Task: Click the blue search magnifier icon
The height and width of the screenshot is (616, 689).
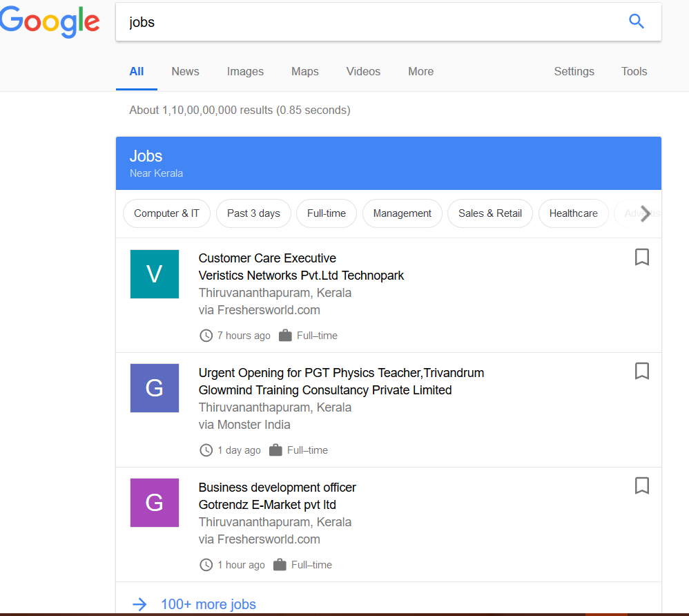Action: point(637,21)
